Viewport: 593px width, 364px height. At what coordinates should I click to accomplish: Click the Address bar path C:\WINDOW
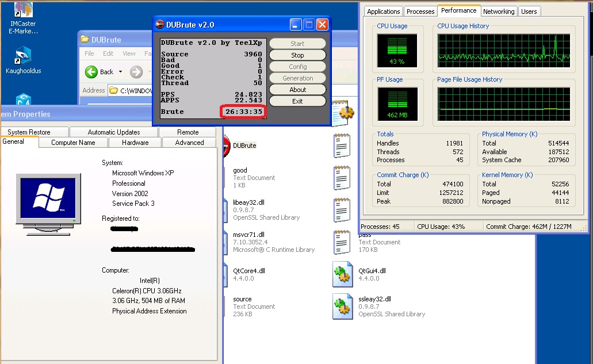click(x=136, y=90)
